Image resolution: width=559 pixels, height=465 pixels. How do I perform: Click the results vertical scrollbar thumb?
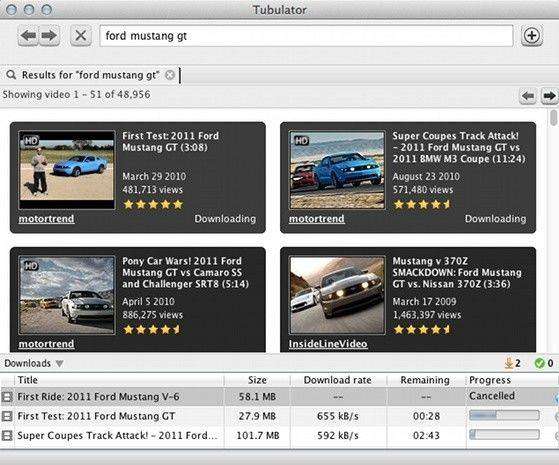click(x=553, y=118)
